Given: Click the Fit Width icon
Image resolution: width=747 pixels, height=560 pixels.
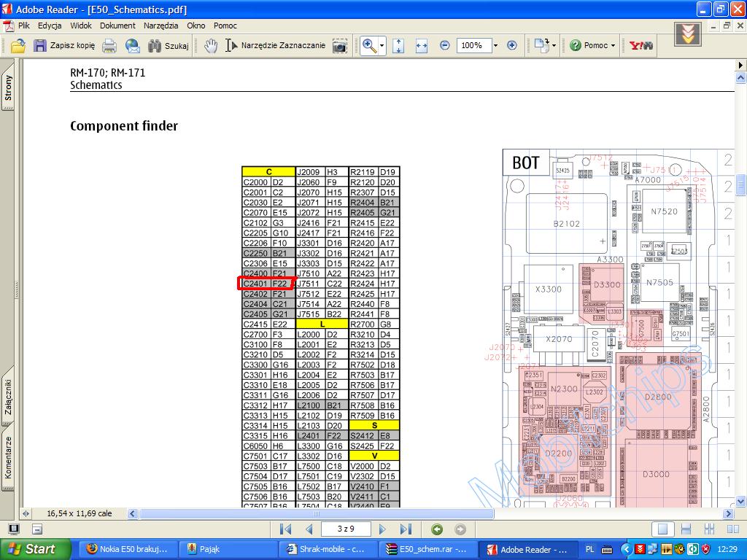Looking at the screenshot, I should 422,46.
